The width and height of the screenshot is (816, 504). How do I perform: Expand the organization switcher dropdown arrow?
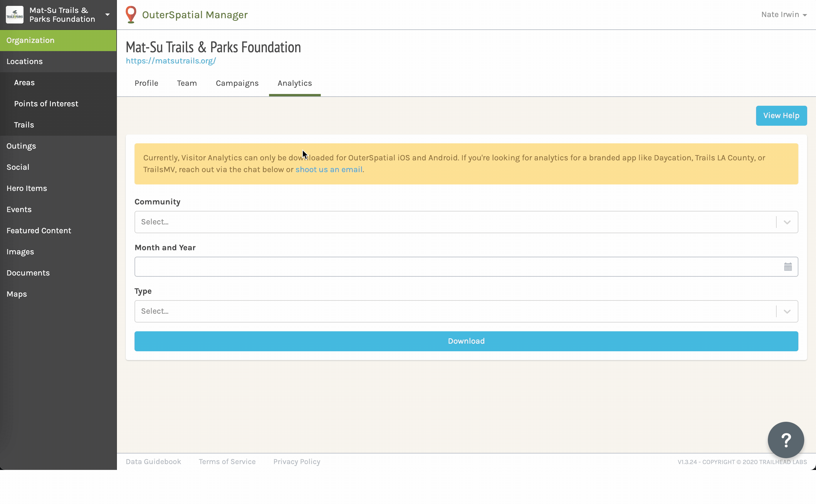click(x=107, y=15)
